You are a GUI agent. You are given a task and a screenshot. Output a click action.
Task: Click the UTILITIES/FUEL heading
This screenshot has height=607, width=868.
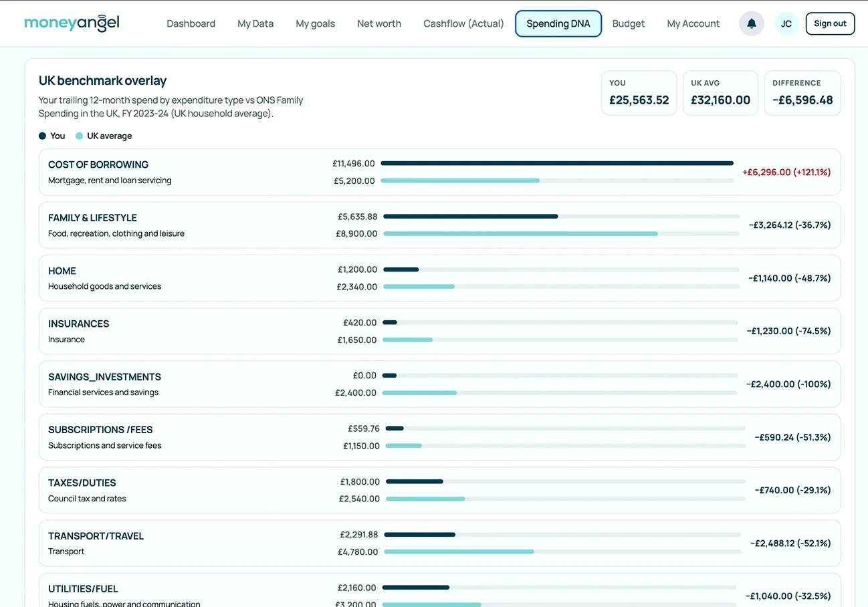[83, 589]
